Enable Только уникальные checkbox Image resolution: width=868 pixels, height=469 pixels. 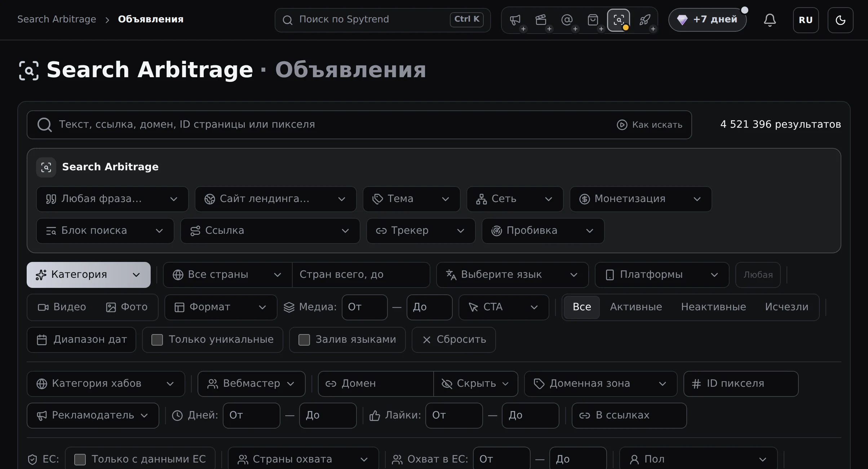point(157,339)
